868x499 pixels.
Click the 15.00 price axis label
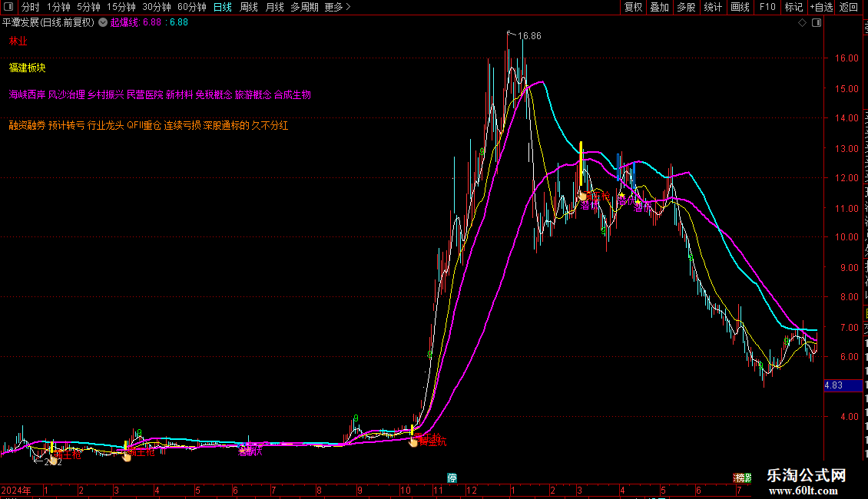[847, 88]
